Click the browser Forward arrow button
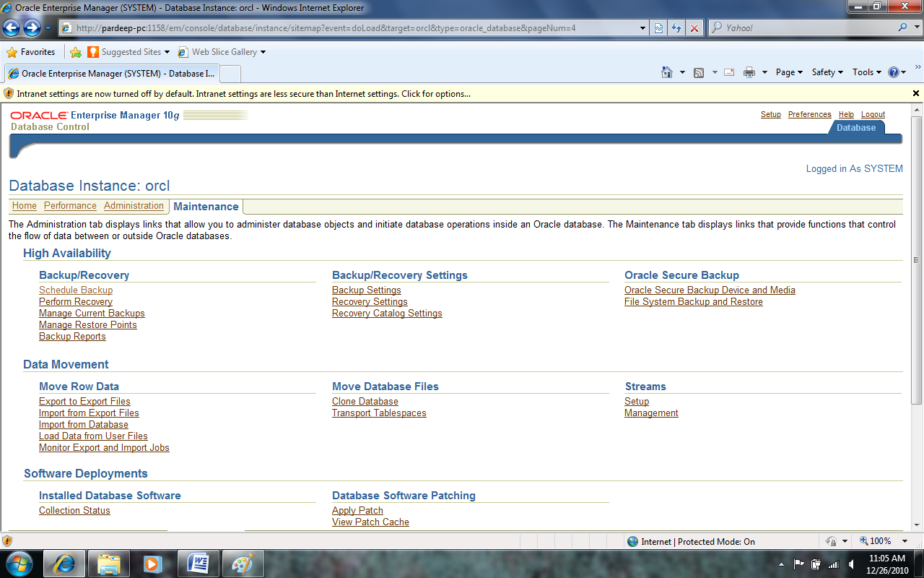Image resolution: width=924 pixels, height=578 pixels. click(32, 28)
